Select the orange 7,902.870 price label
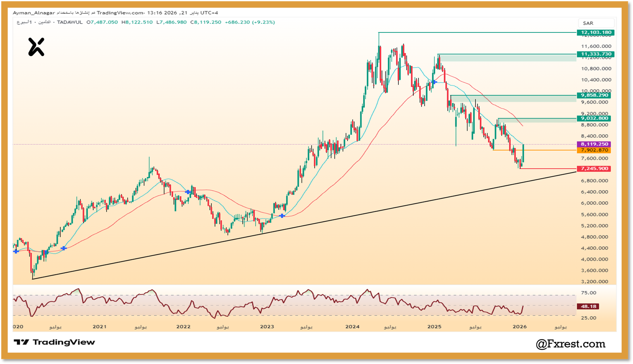633x364 pixels. 594,150
